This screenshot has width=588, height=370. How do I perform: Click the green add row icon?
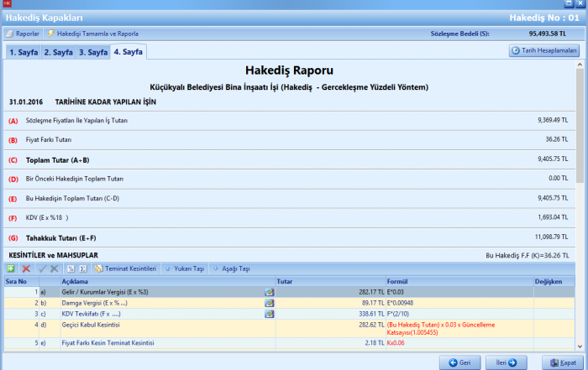coord(11,268)
